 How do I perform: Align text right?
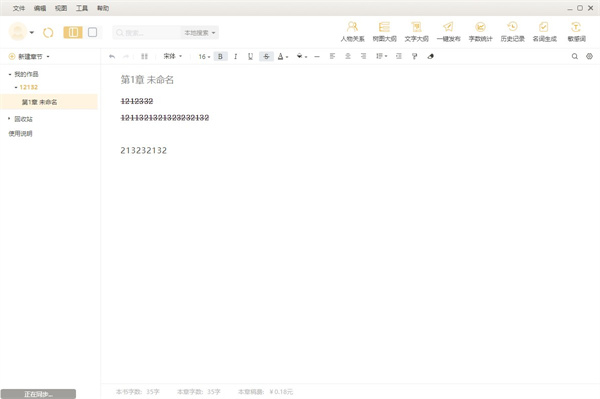(363, 56)
